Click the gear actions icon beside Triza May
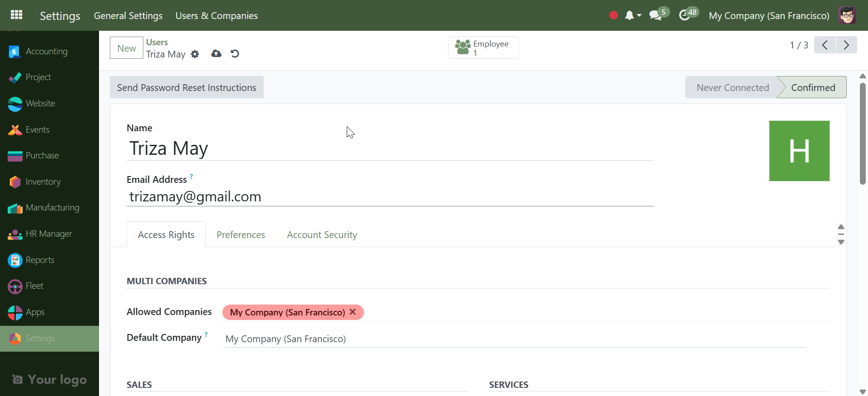Image resolution: width=868 pixels, height=396 pixels. [x=195, y=54]
